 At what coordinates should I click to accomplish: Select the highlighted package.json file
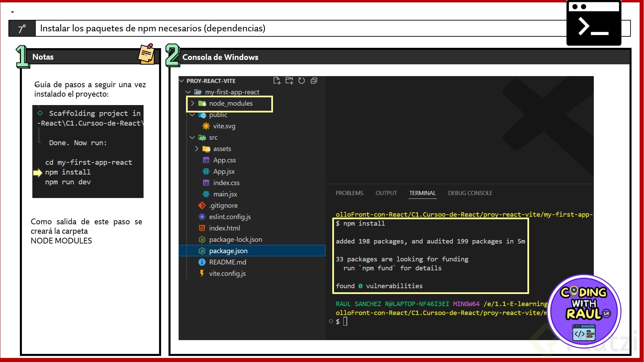pos(252,251)
